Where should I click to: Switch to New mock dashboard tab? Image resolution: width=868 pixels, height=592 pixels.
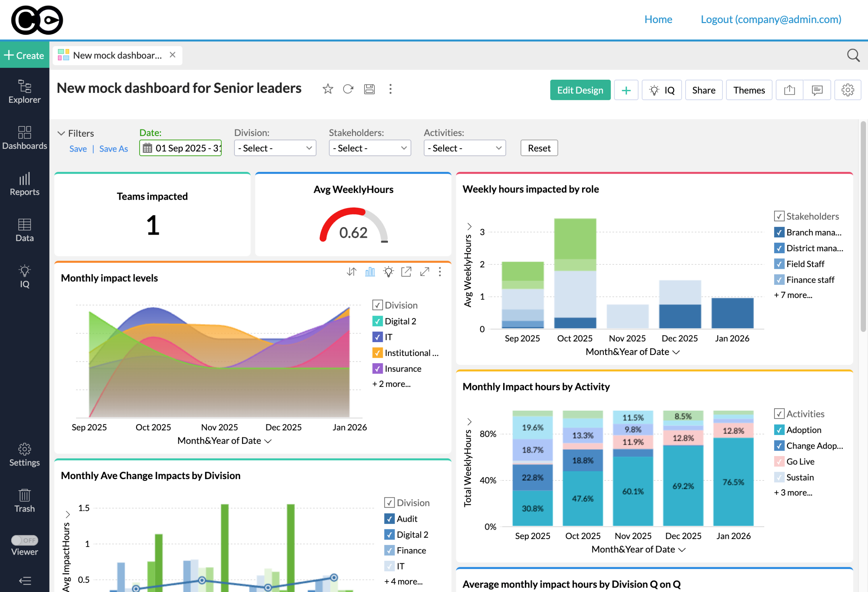(117, 55)
